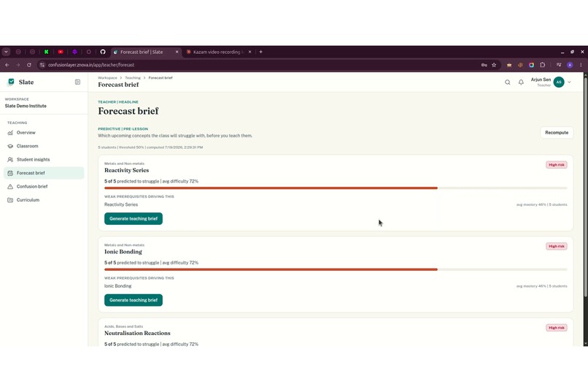Click the AS user avatar
Screen dimensions: 588x392
coord(559,82)
